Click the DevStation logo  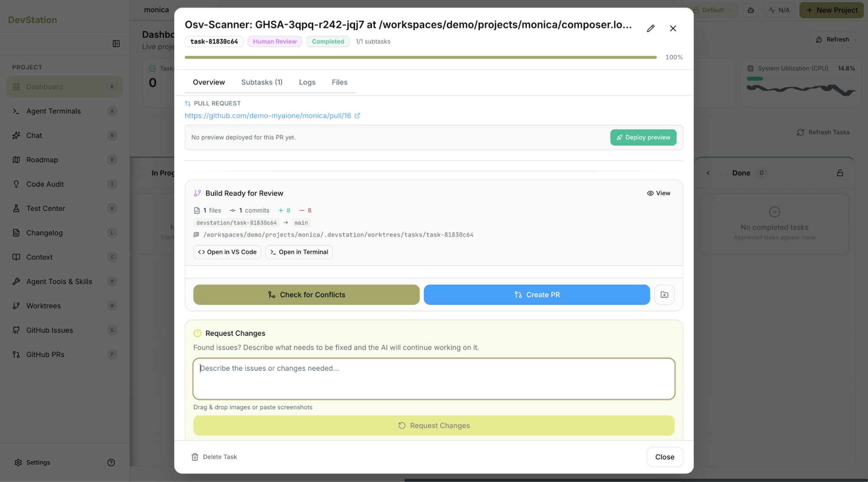pos(33,20)
